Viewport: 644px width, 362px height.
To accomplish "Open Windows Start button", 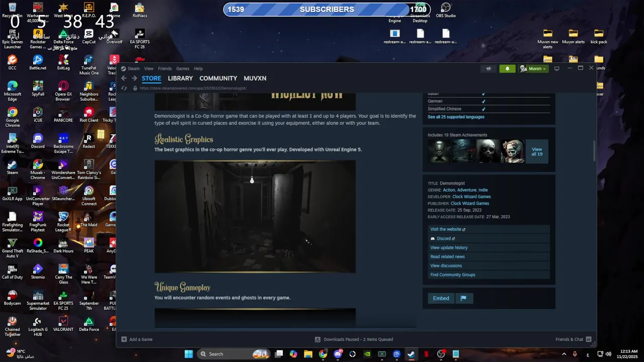I will pyautogui.click(x=188, y=354).
